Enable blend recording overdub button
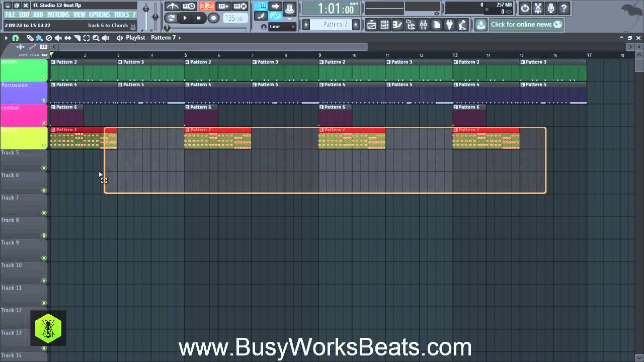The width and height of the screenshot is (644, 362). (224, 6)
